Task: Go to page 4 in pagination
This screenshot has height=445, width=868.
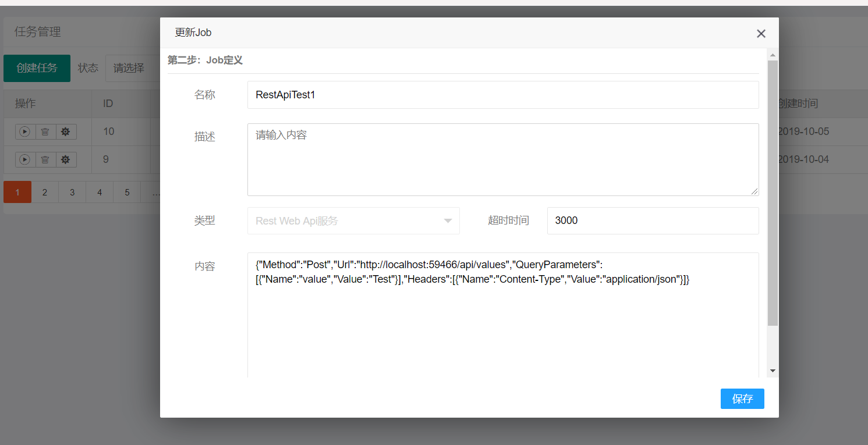Action: click(100, 192)
